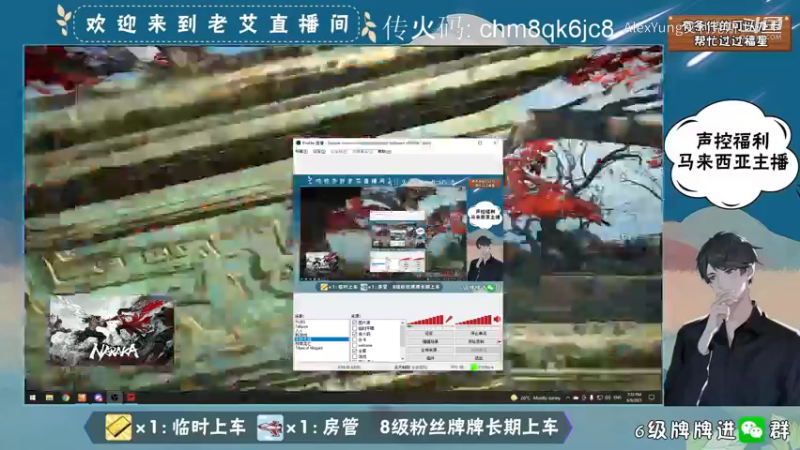Toggle the last fully visible source checkbox
This screenshot has height=450, width=800.
tap(355, 357)
